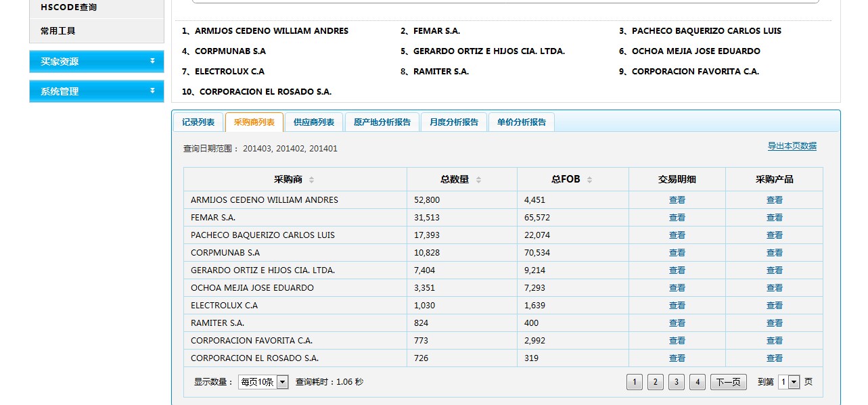Expand the 系统管理 sidebar section
The height and width of the screenshot is (405, 868).
(97, 91)
